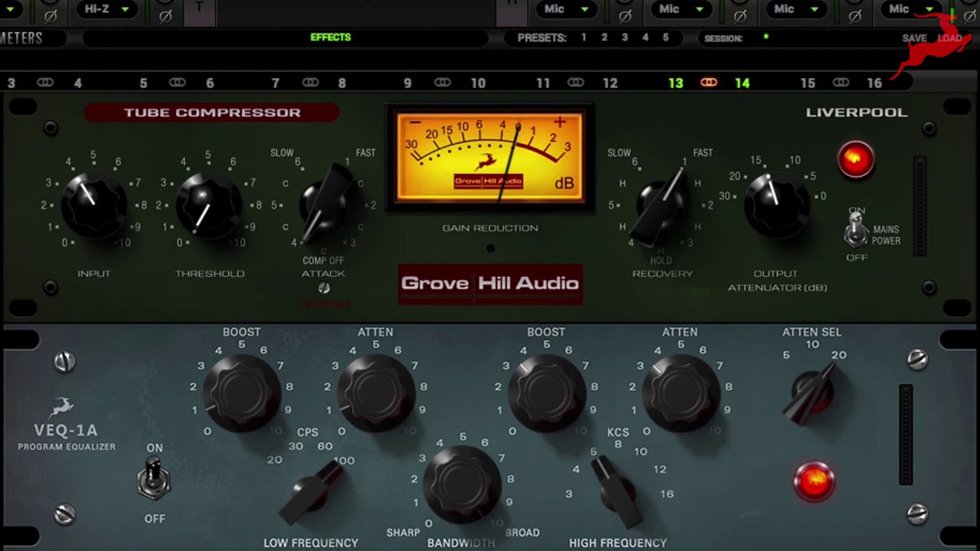
Task: Click the gain reduction VU meter
Action: pyautogui.click(x=489, y=157)
